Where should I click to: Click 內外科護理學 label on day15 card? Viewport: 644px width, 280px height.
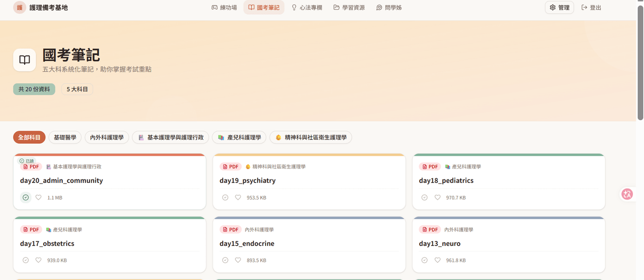tap(259, 230)
